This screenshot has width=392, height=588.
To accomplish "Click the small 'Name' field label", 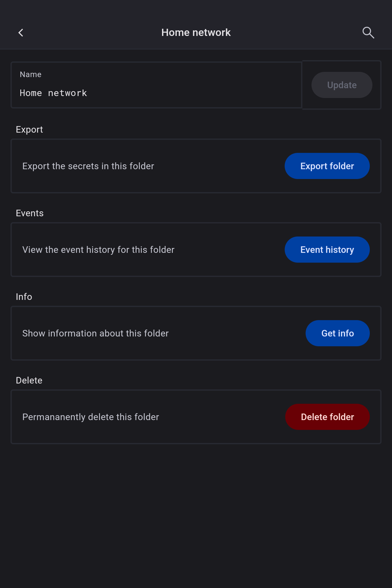I will [x=31, y=74].
